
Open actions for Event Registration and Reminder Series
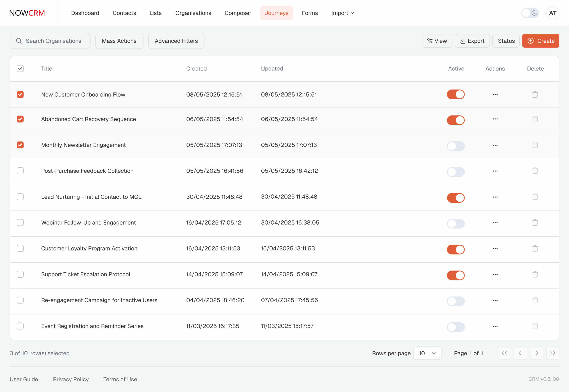pos(495,326)
